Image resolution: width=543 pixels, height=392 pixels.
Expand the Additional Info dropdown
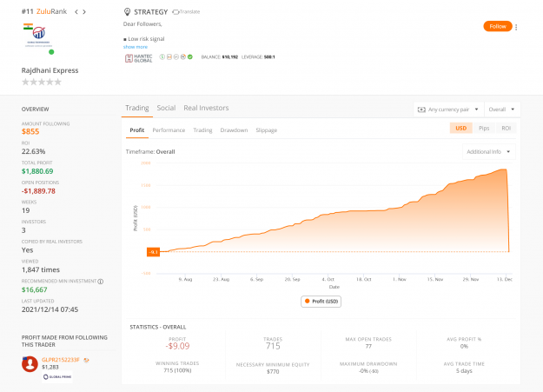[488, 152]
